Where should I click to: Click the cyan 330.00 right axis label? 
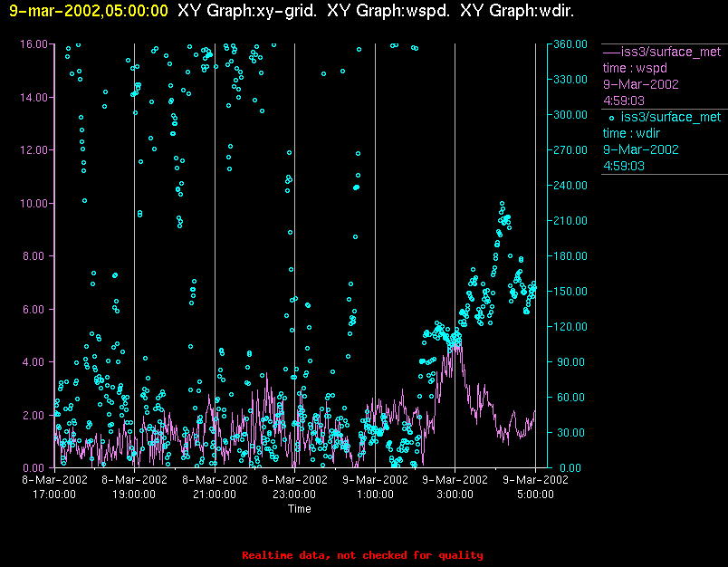[570, 80]
